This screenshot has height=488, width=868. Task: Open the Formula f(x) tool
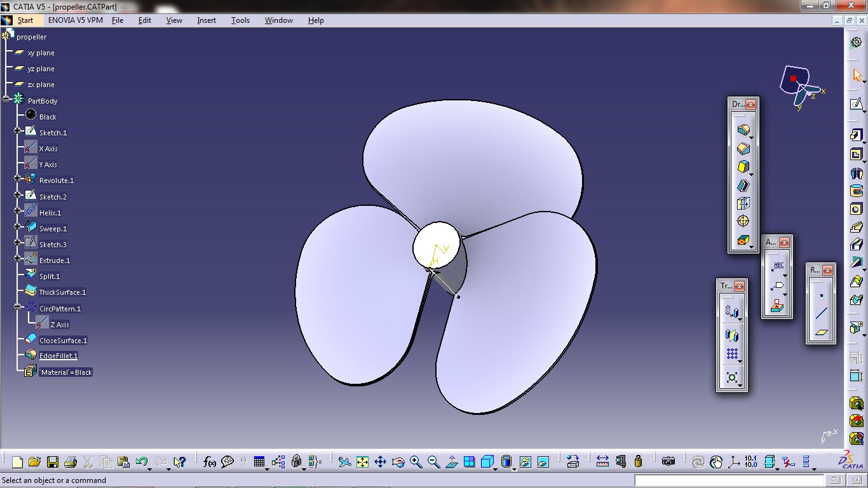210,462
